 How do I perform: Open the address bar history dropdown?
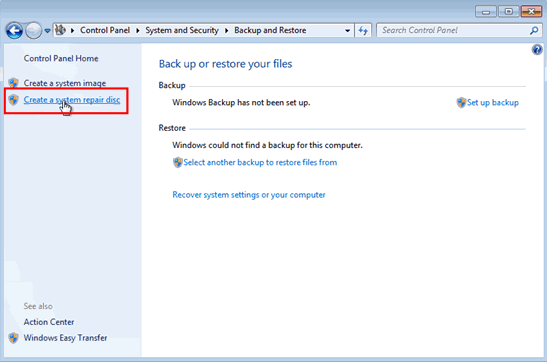[347, 31]
